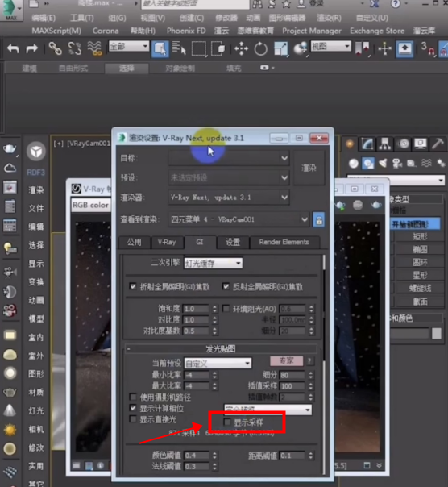The height and width of the screenshot is (487, 448).
Task: Open the Motion command panel tab
Action: point(404,144)
